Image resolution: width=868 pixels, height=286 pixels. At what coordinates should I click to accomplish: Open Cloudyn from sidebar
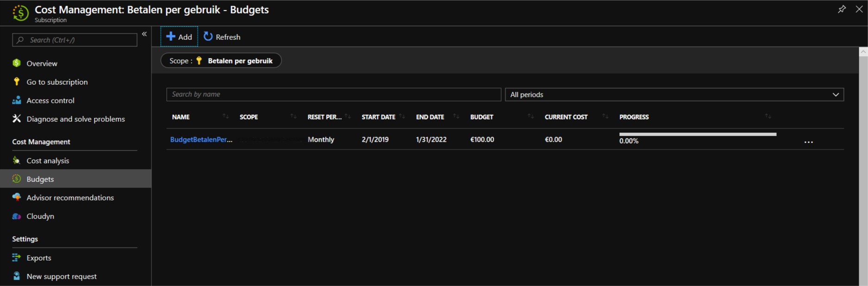(x=40, y=216)
